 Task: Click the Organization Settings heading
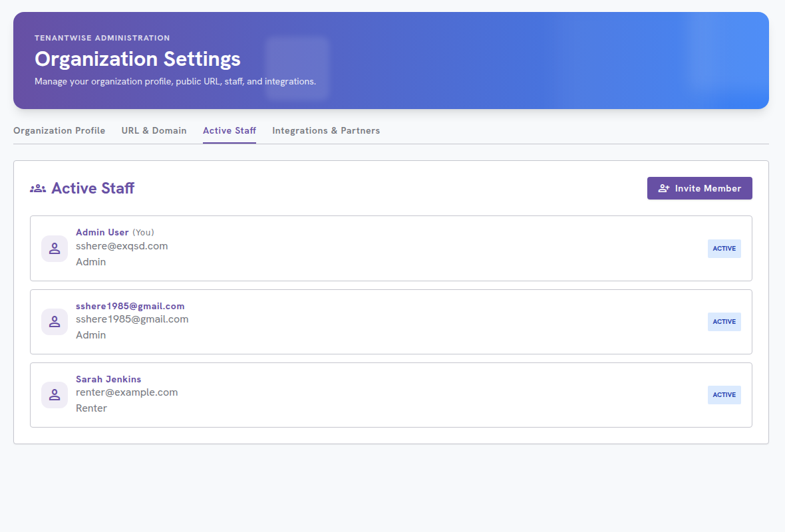coord(138,59)
